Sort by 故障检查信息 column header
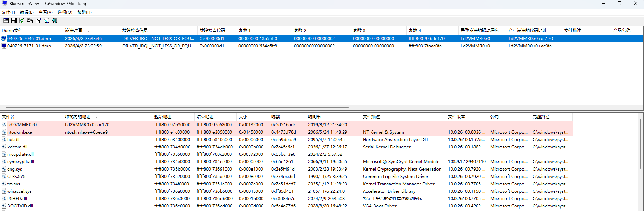The width and height of the screenshot is (644, 211). pos(159,31)
